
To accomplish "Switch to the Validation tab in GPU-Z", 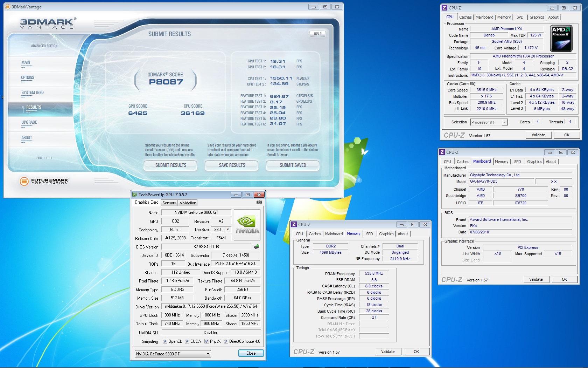I will click(188, 203).
